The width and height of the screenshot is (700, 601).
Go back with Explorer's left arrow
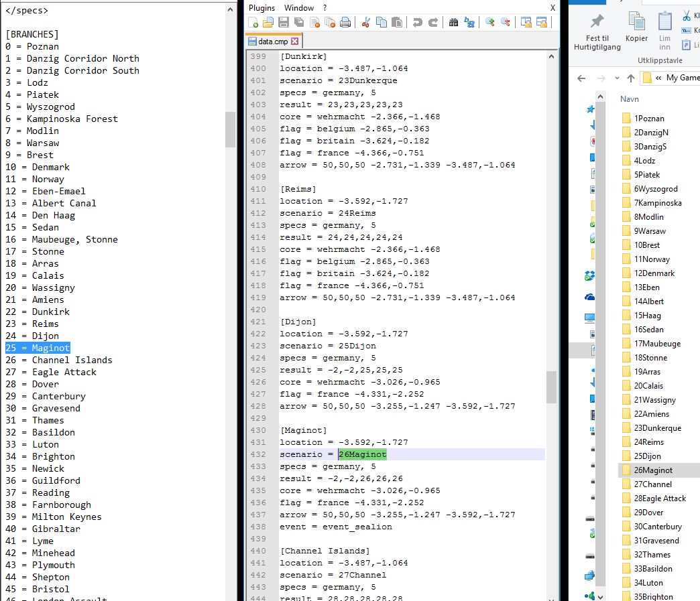tap(581, 78)
